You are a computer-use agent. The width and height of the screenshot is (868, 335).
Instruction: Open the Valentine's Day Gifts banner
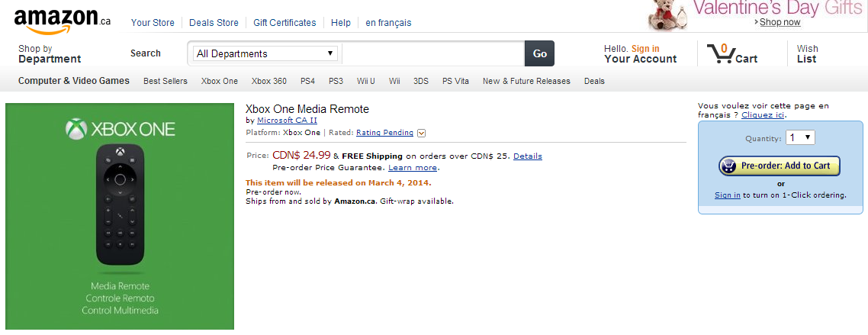[x=757, y=15]
